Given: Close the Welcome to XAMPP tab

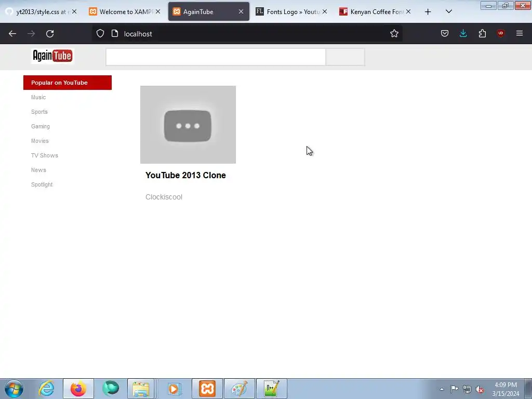Looking at the screenshot, I should [158, 11].
